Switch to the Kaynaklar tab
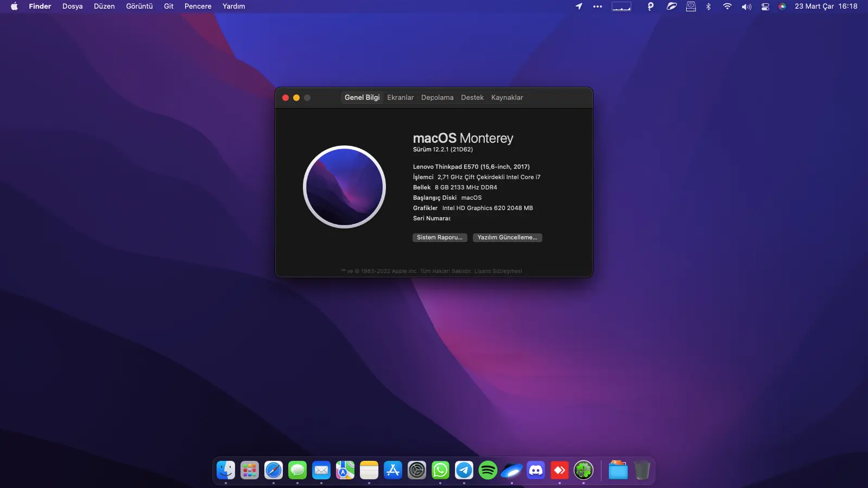The image size is (868, 488). tap(507, 98)
